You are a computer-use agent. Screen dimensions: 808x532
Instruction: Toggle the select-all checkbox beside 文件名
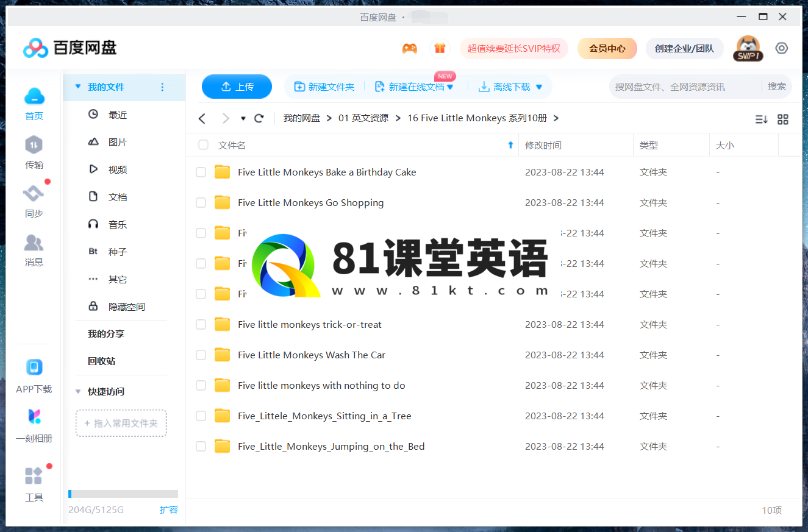[x=204, y=145]
